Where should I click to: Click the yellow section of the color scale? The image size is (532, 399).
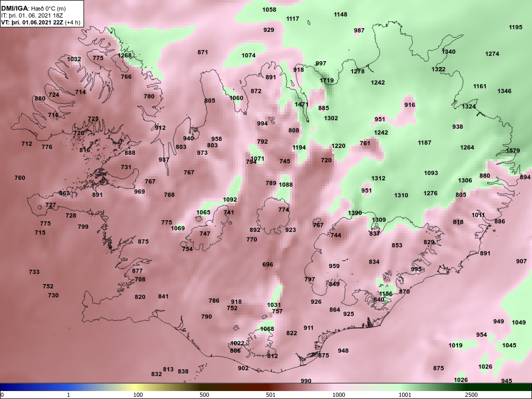tap(136, 387)
